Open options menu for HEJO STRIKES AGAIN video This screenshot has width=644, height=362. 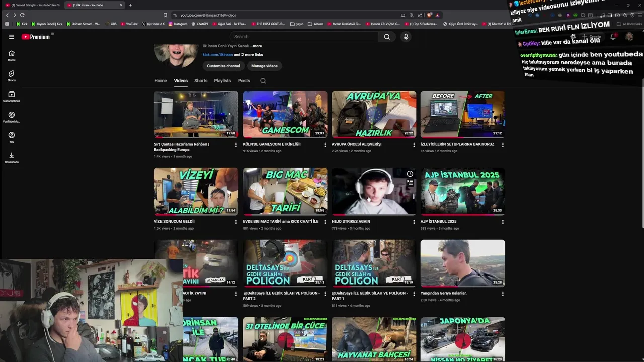click(x=414, y=222)
